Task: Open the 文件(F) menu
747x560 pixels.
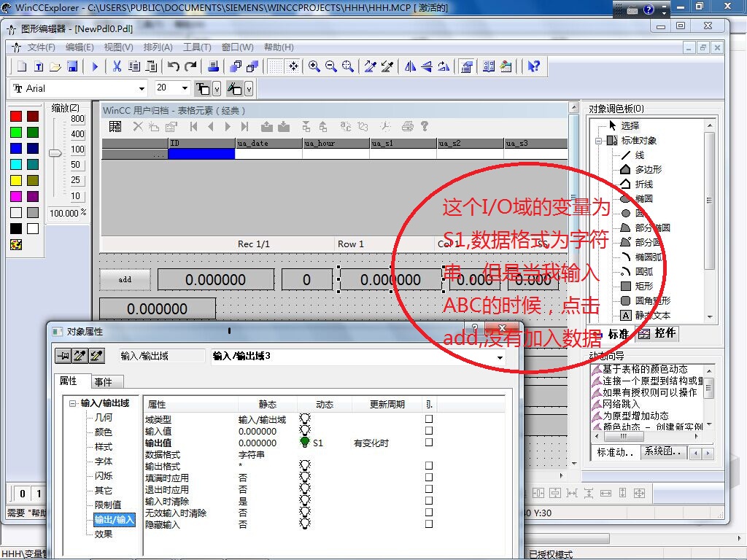Action: click(41, 47)
